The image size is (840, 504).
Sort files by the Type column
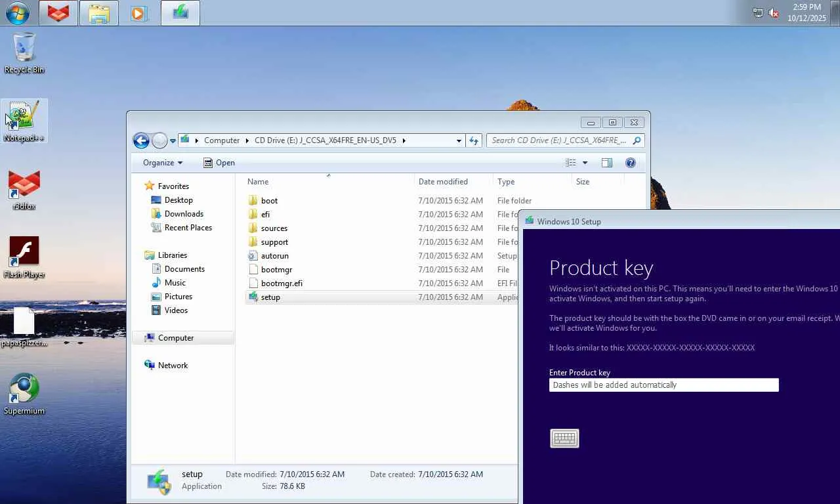pos(532,182)
